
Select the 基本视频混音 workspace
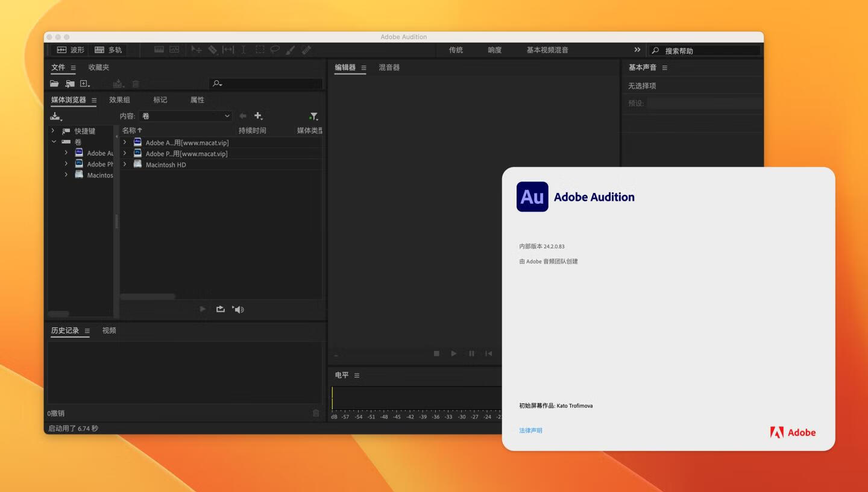(x=547, y=50)
